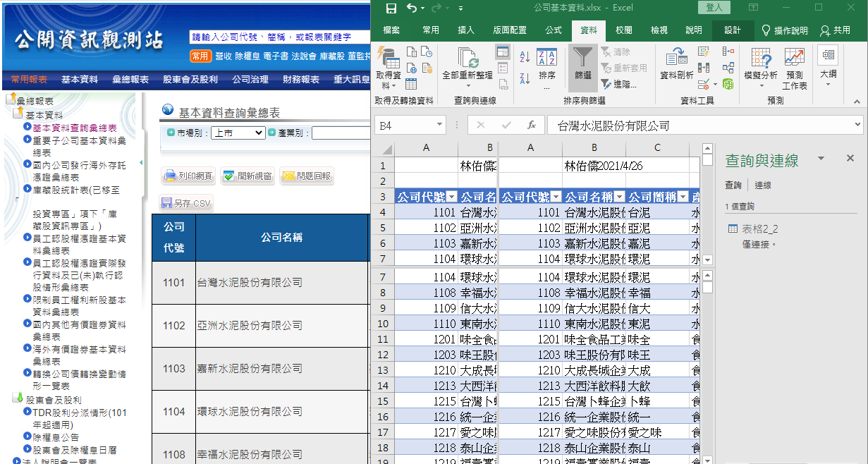This screenshot has height=464, width=868.
Task: Click the Excel Save icon in title bar
Action: [390, 8]
